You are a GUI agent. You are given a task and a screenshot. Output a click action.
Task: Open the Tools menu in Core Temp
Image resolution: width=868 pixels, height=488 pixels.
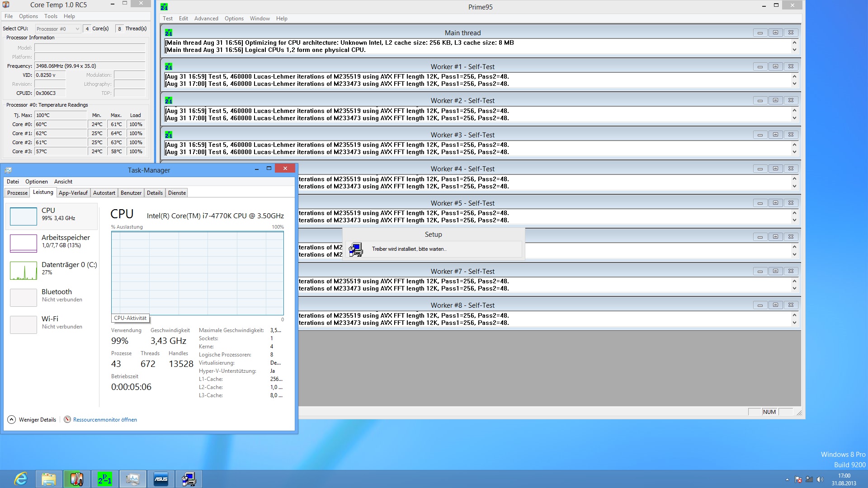point(51,16)
